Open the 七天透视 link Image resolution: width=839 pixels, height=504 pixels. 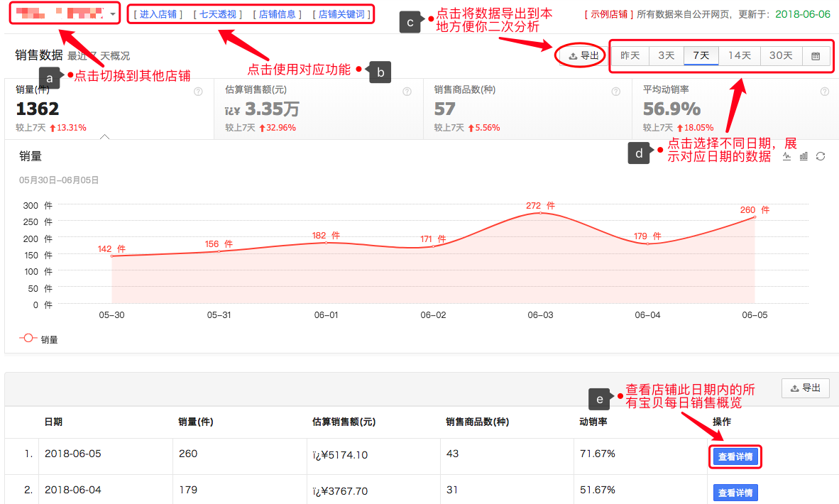(x=218, y=14)
